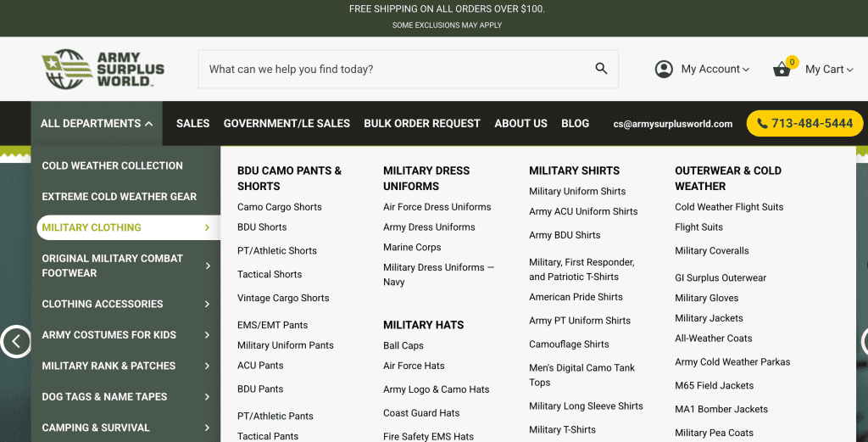
Task: Open Military Shirts heading
Action: coord(574,171)
